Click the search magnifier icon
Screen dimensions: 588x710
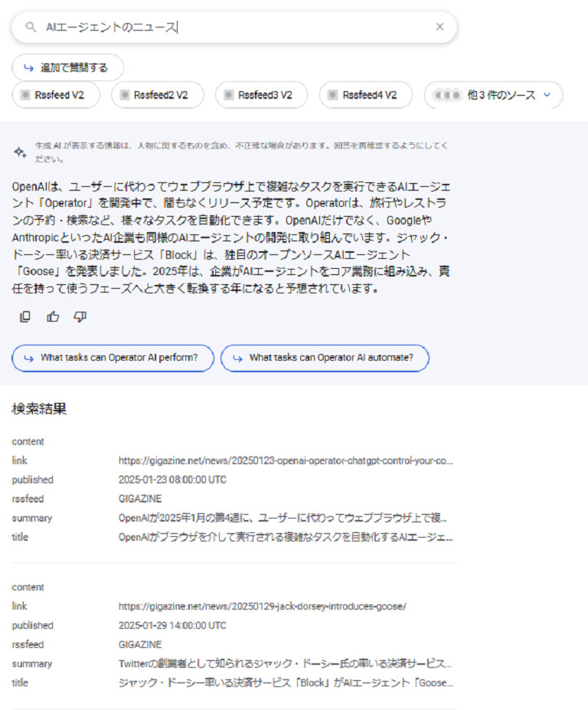(31, 27)
